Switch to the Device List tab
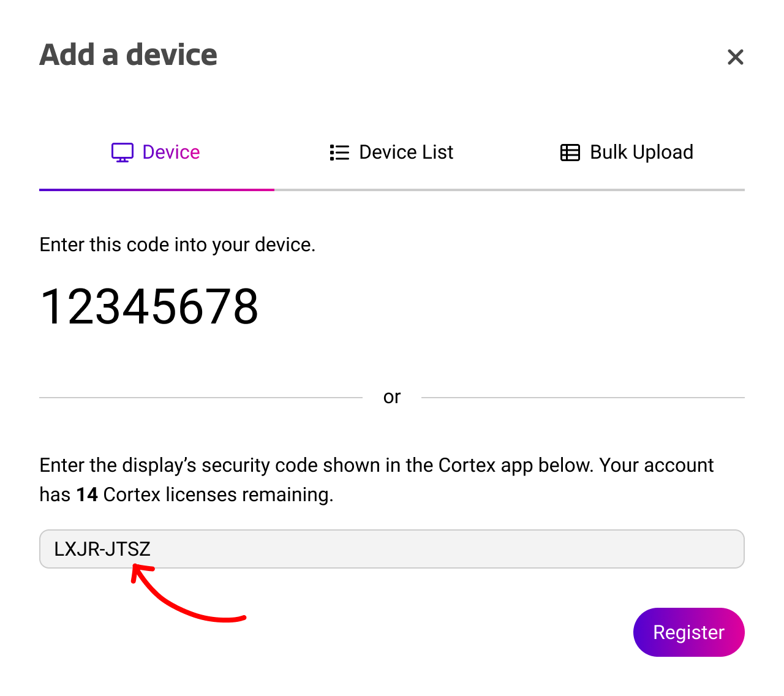 tap(406, 152)
